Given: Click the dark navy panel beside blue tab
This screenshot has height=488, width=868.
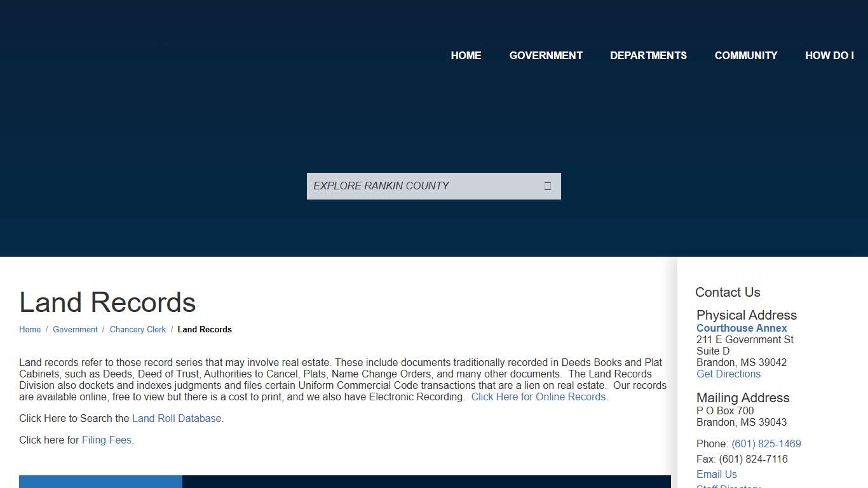Looking at the screenshot, I should (x=426, y=482).
